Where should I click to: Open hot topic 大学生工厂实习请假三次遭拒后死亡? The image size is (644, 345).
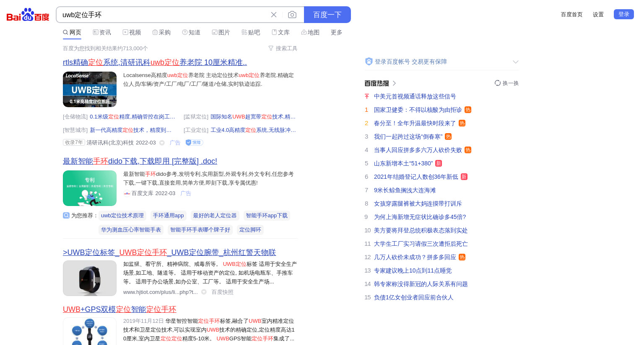tap(421, 244)
